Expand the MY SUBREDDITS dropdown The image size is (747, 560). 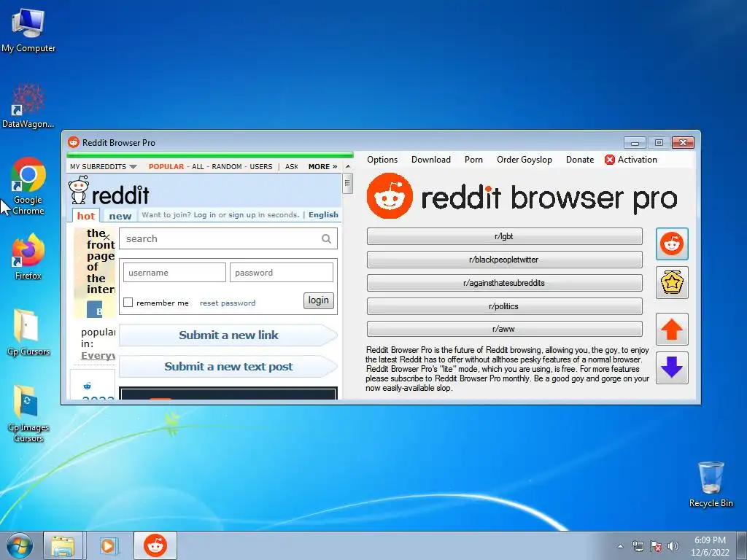pyautogui.click(x=104, y=167)
